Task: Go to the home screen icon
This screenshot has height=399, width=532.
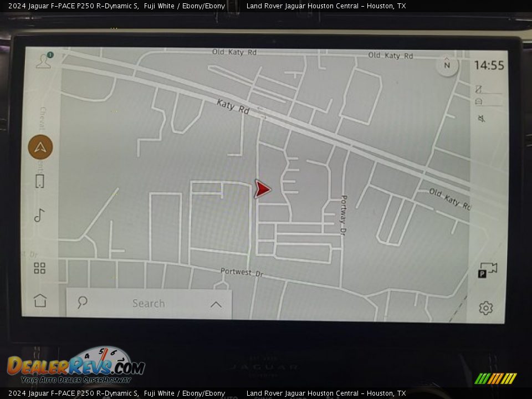Action: tap(40, 300)
